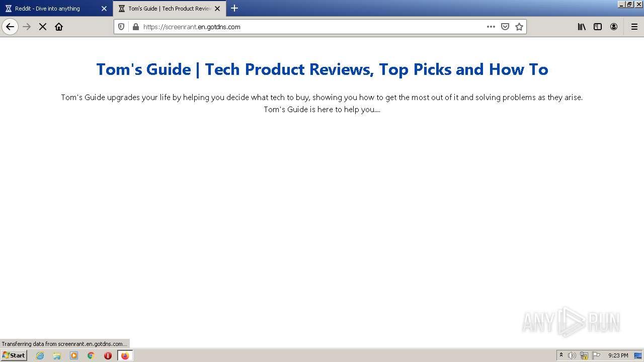Open Opera from taskbar
The height and width of the screenshot is (362, 644).
(108, 355)
